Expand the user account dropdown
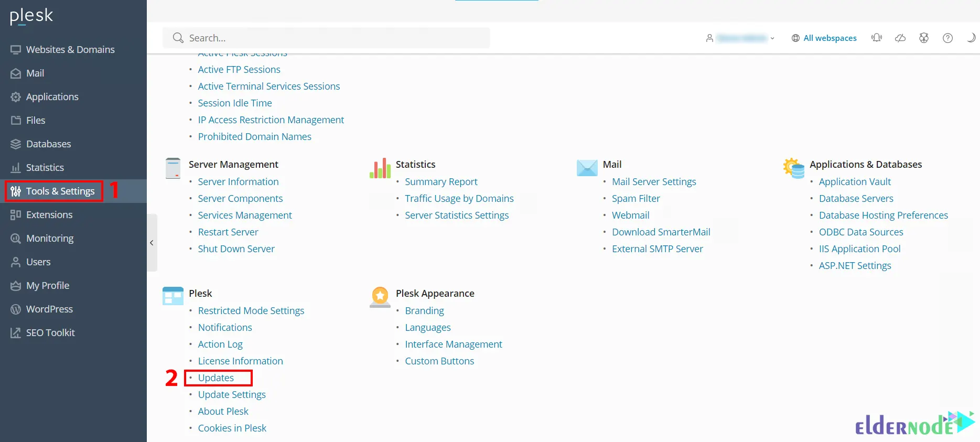This screenshot has height=442, width=980. click(x=741, y=38)
